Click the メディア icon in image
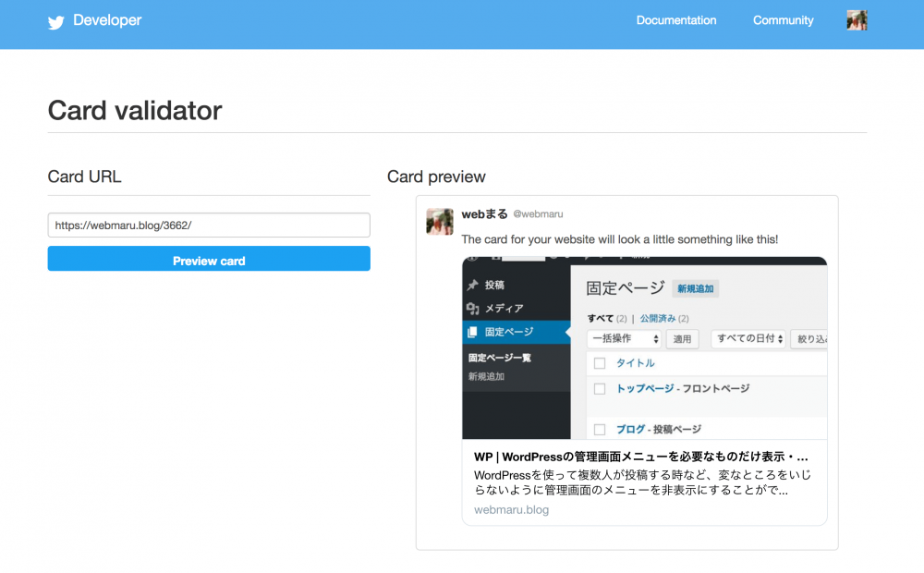The width and height of the screenshot is (924, 573). pyautogui.click(x=472, y=309)
